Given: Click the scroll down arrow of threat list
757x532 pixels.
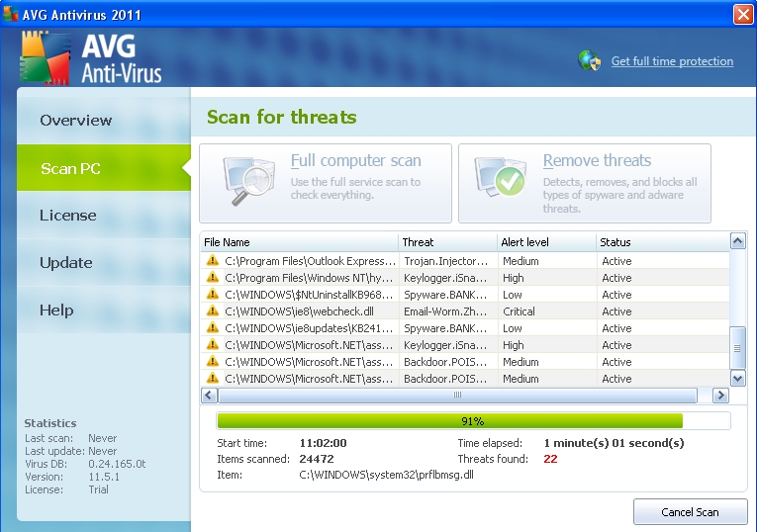Looking at the screenshot, I should [737, 378].
